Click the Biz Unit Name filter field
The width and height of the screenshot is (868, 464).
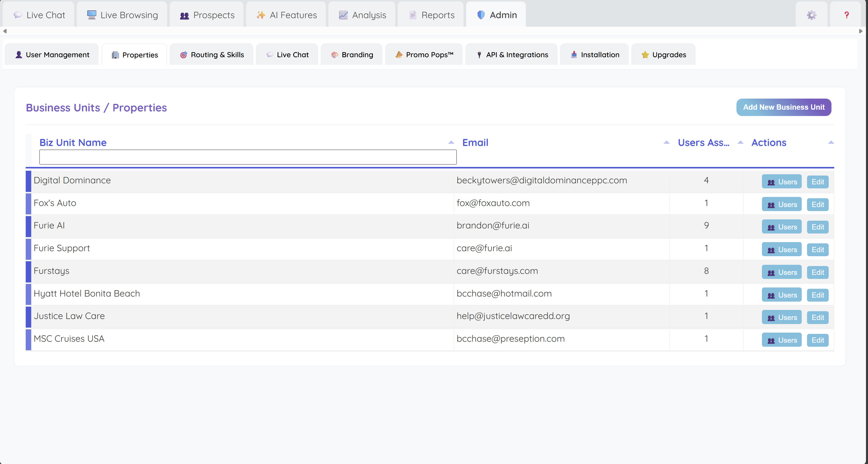pyautogui.click(x=248, y=157)
